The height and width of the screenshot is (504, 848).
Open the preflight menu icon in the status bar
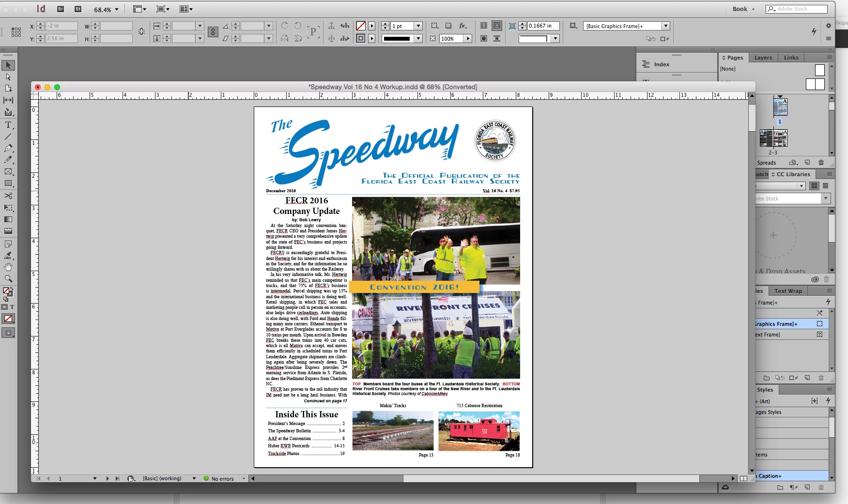pos(244,479)
